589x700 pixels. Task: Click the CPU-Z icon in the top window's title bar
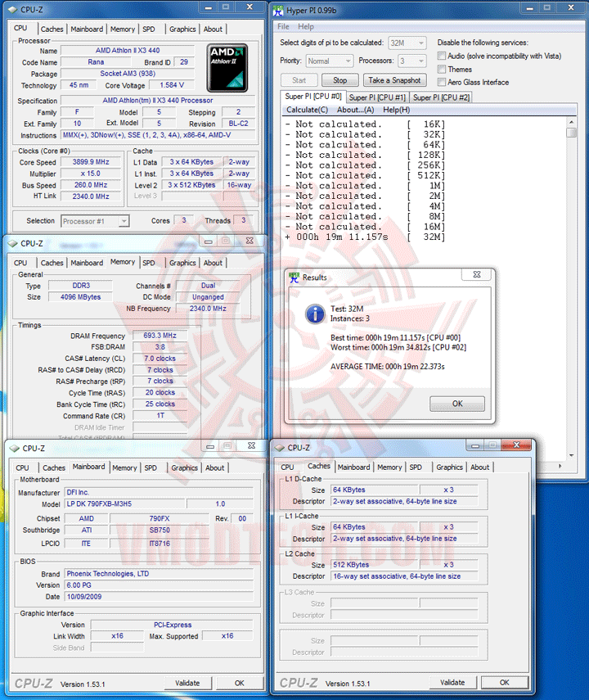[x=12, y=9]
